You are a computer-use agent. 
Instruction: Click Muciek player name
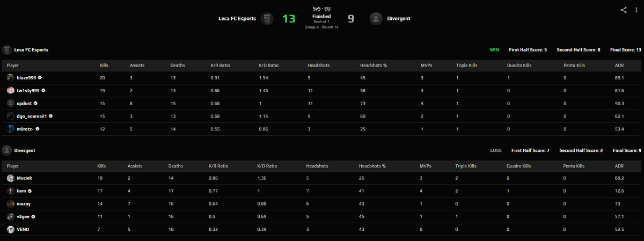click(x=25, y=178)
